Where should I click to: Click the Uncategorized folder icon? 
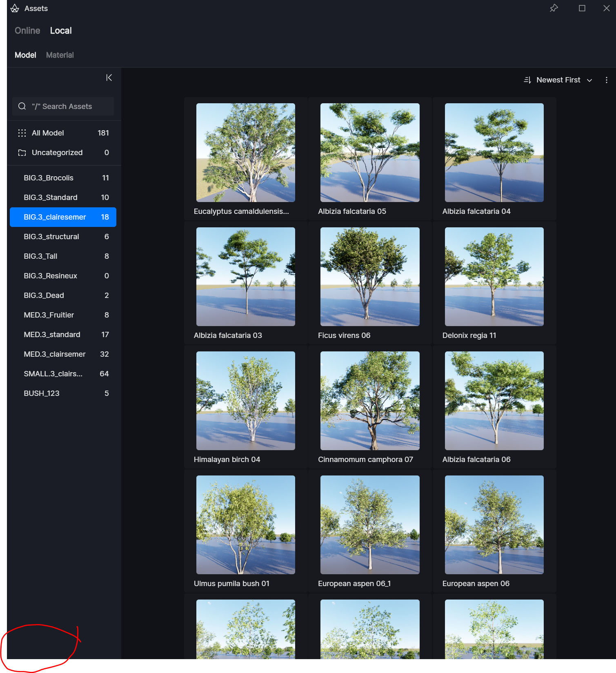tap(22, 153)
